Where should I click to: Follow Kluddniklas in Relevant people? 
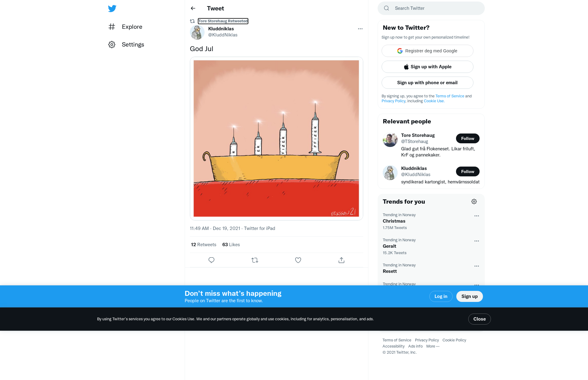[x=467, y=171]
